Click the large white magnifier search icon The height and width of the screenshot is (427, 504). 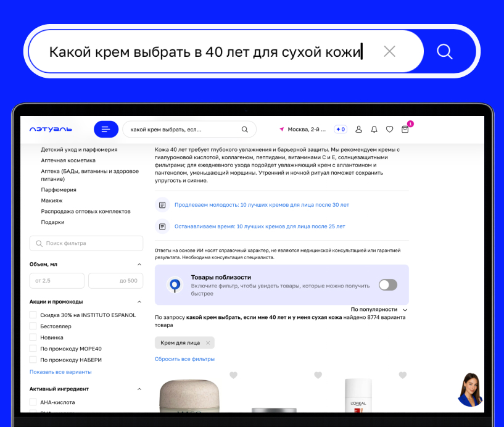(x=445, y=51)
